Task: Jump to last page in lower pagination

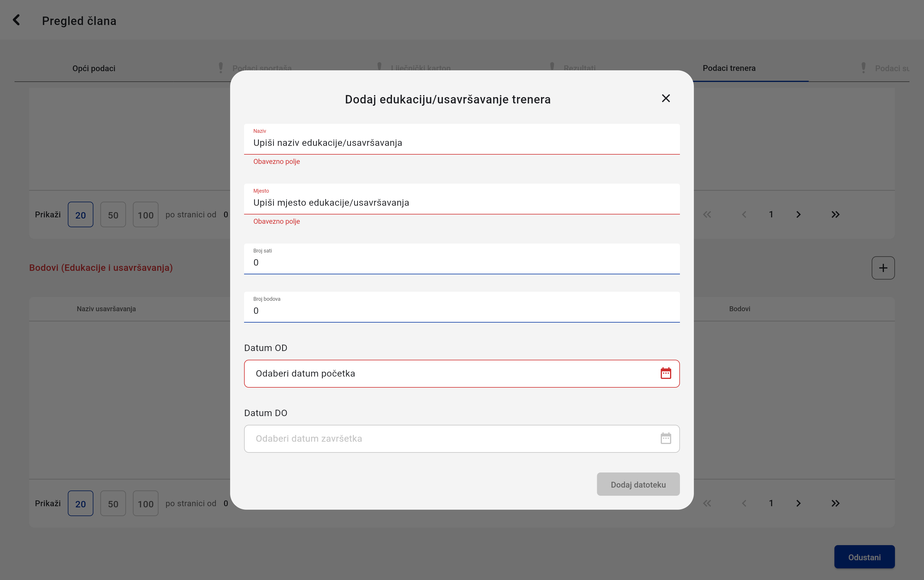Action: pyautogui.click(x=835, y=503)
